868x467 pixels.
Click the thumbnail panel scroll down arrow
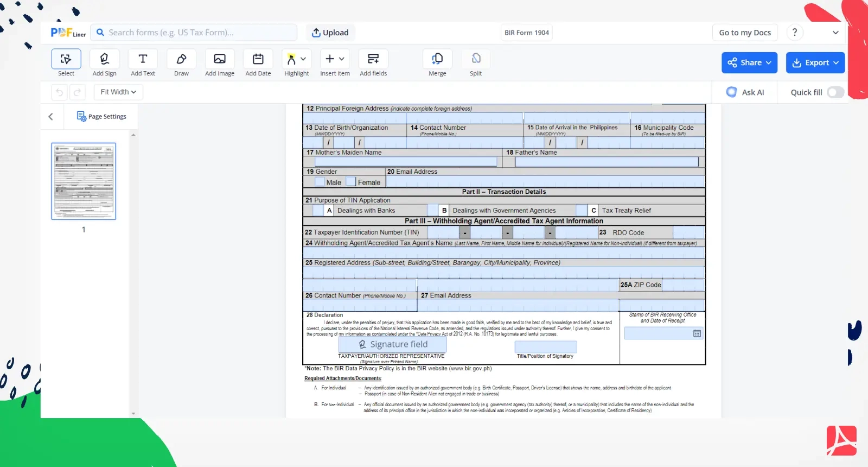tap(133, 414)
